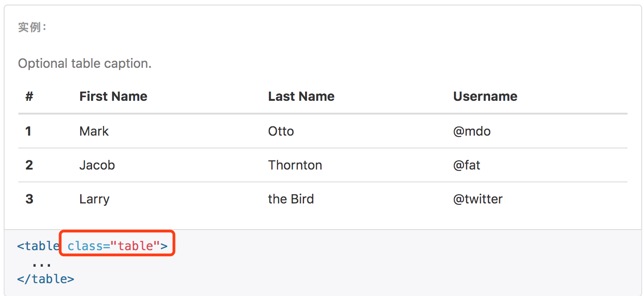Select the Otto cell
Viewport: 644px width, 296px height.
[x=281, y=131]
